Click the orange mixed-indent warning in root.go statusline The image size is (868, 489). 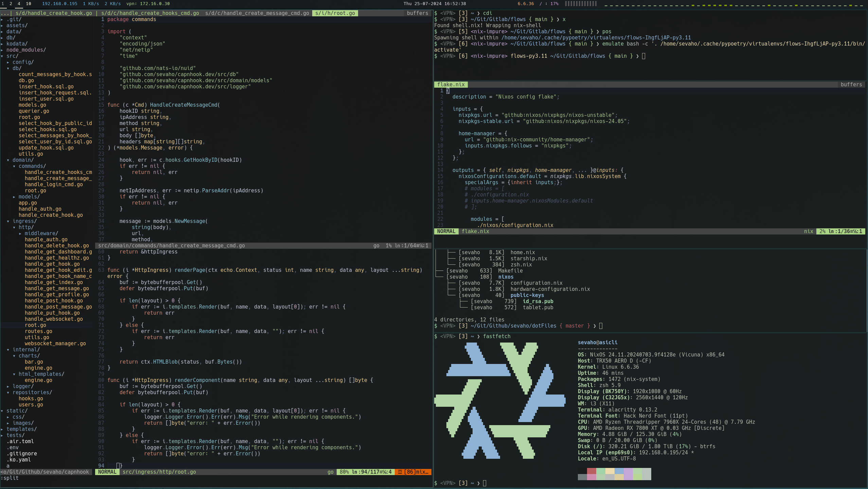pyautogui.click(x=413, y=472)
